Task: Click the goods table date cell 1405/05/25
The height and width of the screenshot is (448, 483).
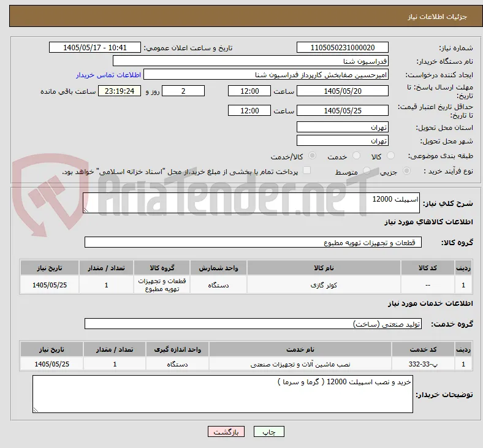Action: pyautogui.click(x=50, y=285)
